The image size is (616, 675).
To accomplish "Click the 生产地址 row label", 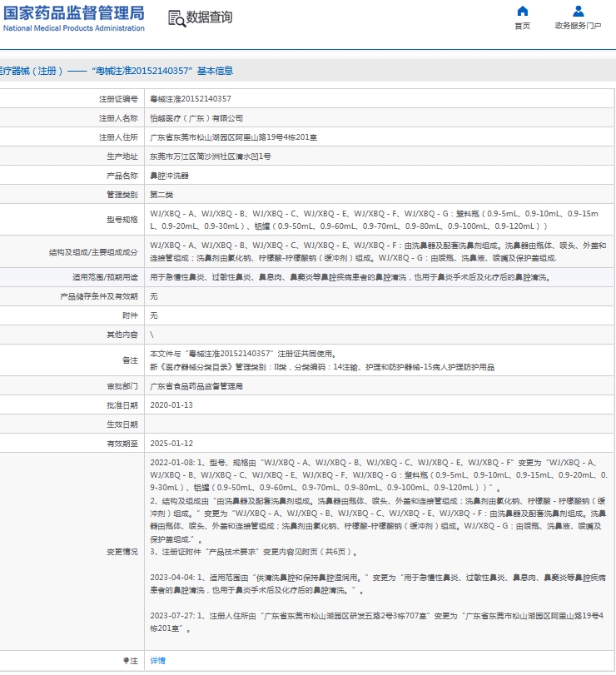I will 122,156.
